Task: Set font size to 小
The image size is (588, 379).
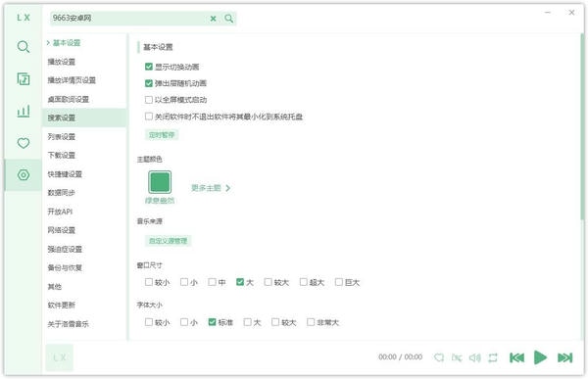Action: tap(184, 322)
